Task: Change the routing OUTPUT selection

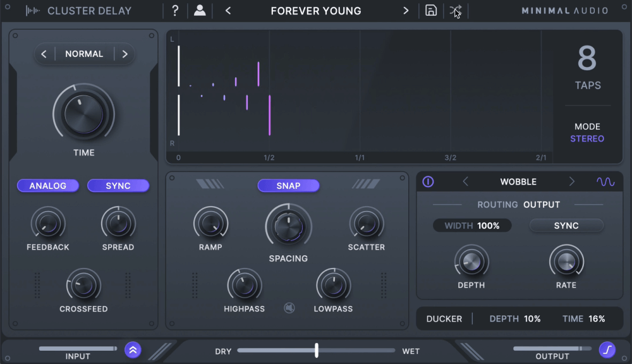Action: coord(542,205)
